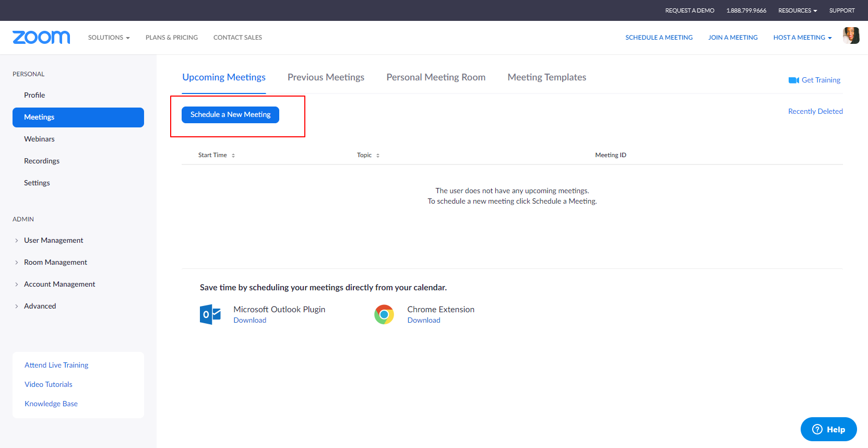Go to Recordings in sidebar
Screen dimensions: 868x448
tap(42, 161)
